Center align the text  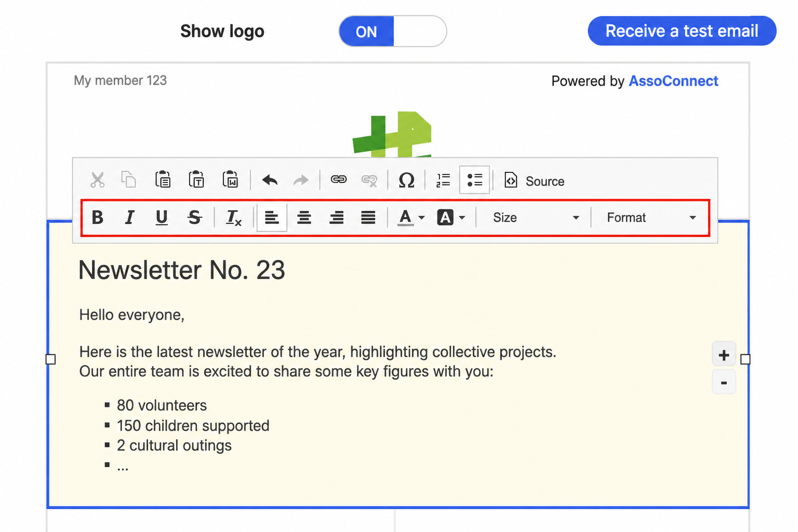pyautogui.click(x=304, y=217)
